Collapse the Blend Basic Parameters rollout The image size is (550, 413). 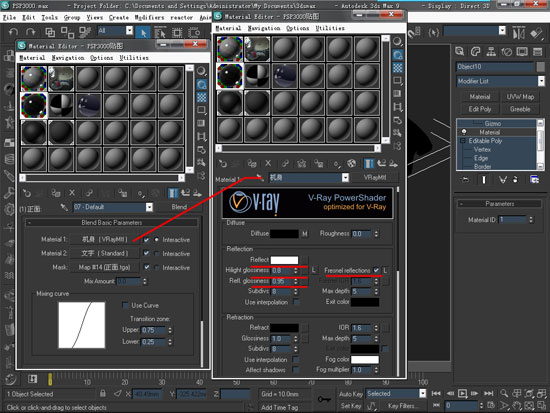[112, 222]
